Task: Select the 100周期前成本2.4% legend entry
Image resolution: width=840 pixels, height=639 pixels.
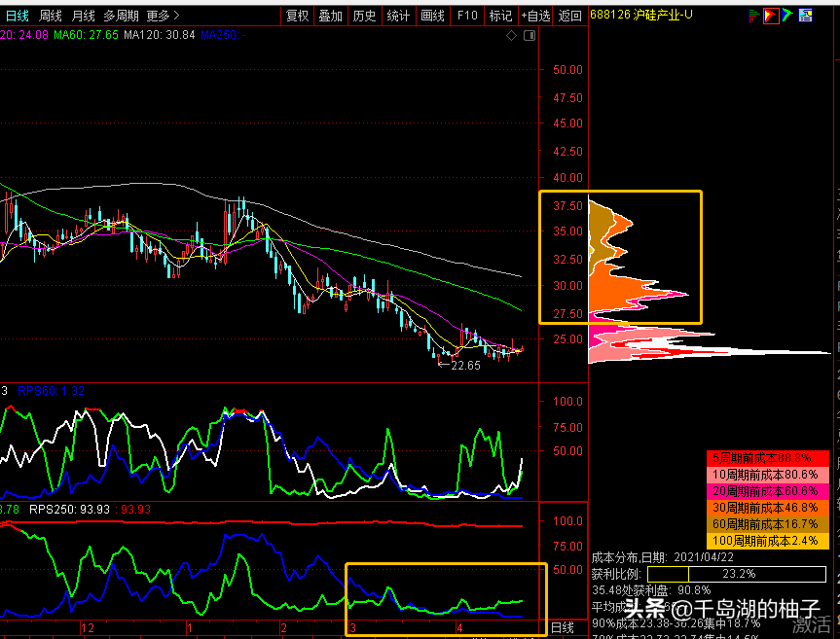Action: (x=767, y=541)
